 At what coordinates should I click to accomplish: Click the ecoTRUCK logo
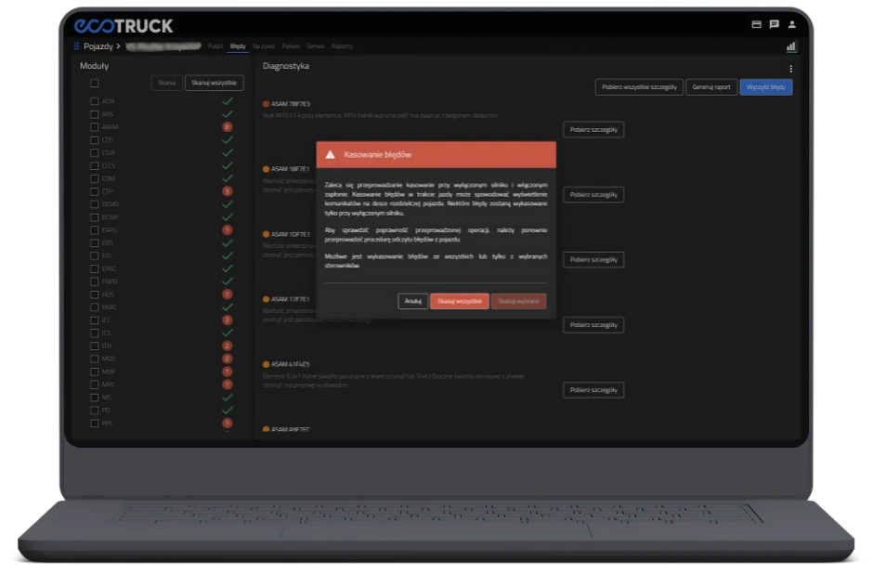124,26
